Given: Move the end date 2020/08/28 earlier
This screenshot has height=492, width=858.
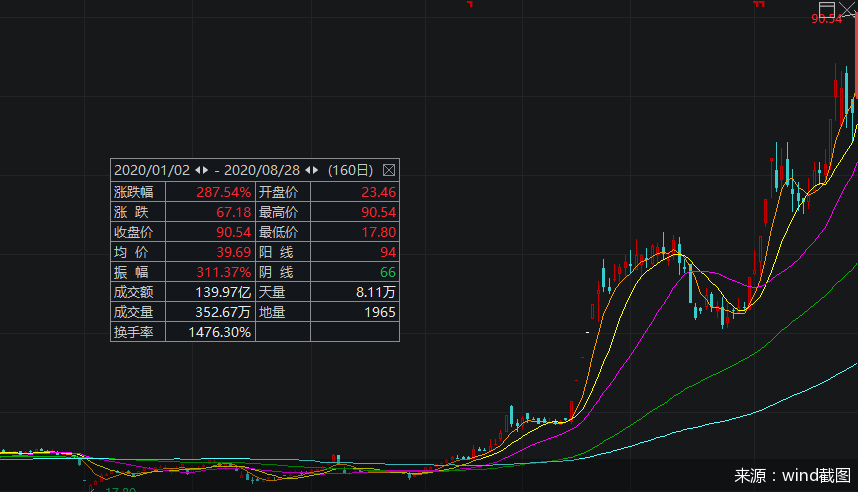Looking at the screenshot, I should (x=307, y=170).
